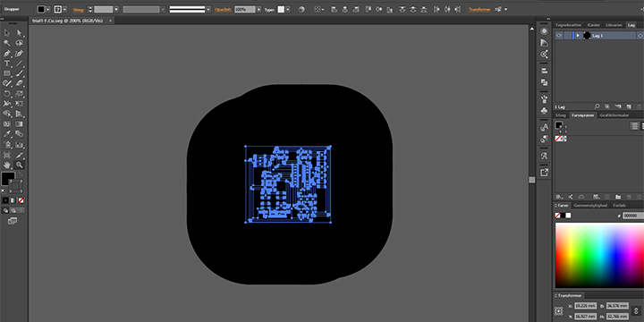Select the Free Transform tool

pos(20,104)
